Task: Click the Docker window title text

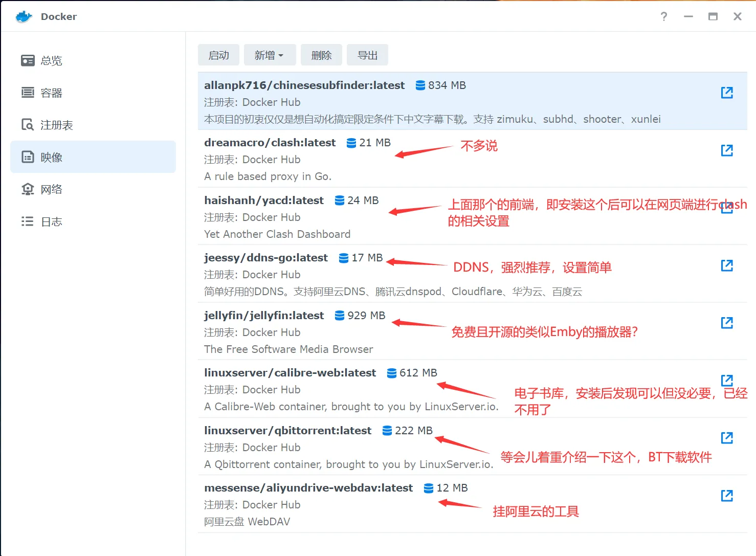Action: 59,17
